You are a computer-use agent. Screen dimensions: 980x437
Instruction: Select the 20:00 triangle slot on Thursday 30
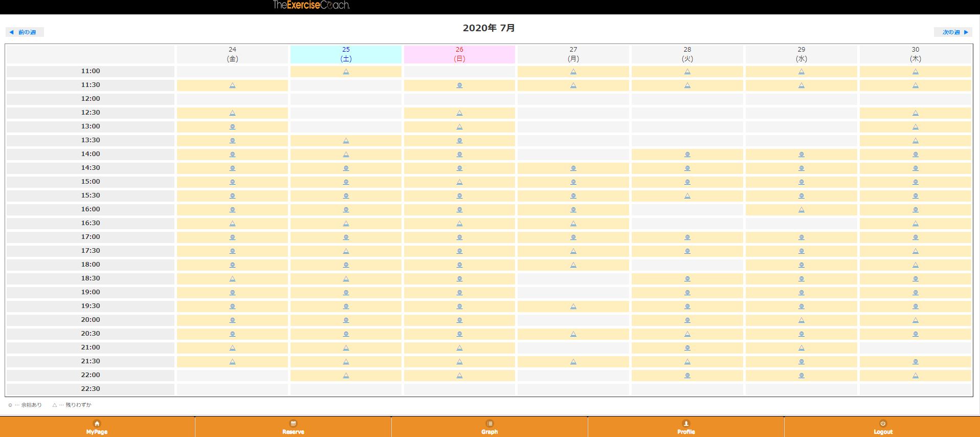(916, 320)
